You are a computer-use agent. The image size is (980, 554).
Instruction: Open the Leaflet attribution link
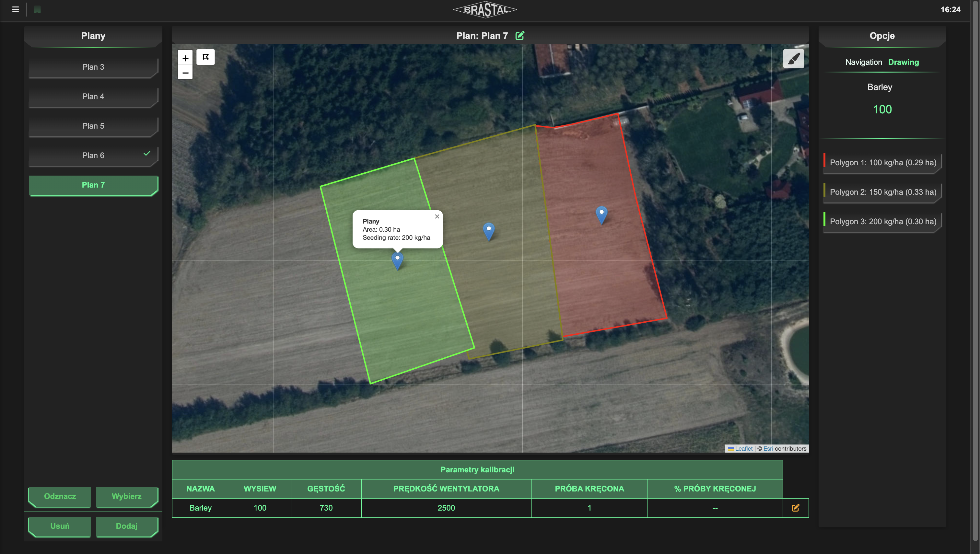tap(743, 449)
